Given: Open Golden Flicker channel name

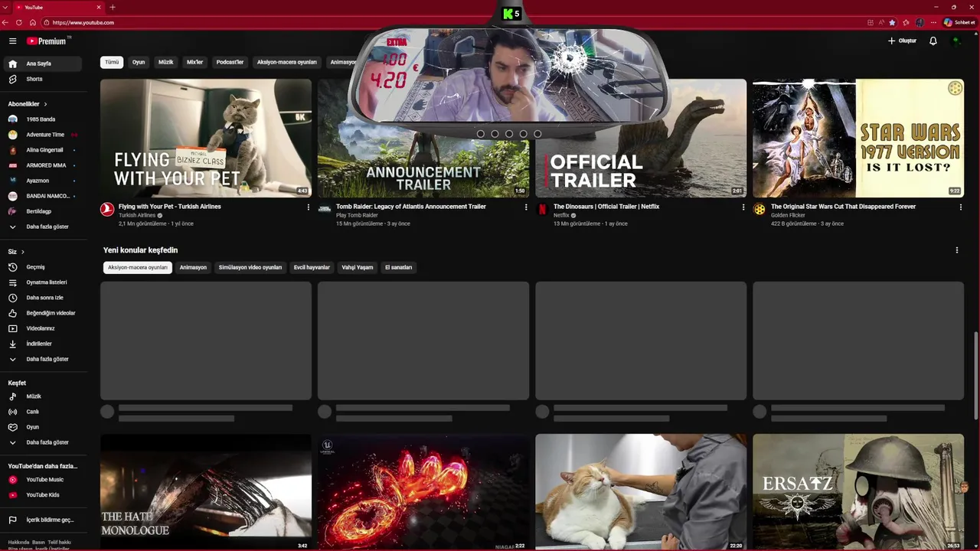Looking at the screenshot, I should coord(788,215).
